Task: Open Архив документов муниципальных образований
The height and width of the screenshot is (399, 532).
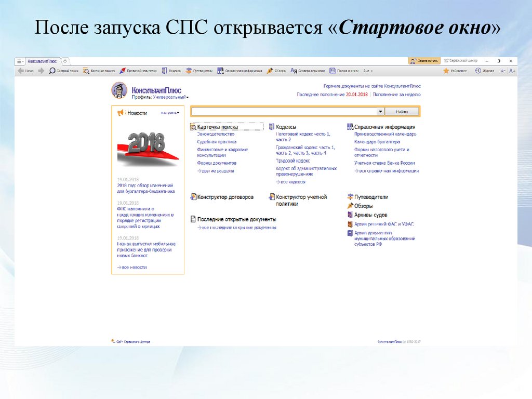Action: pos(385,238)
